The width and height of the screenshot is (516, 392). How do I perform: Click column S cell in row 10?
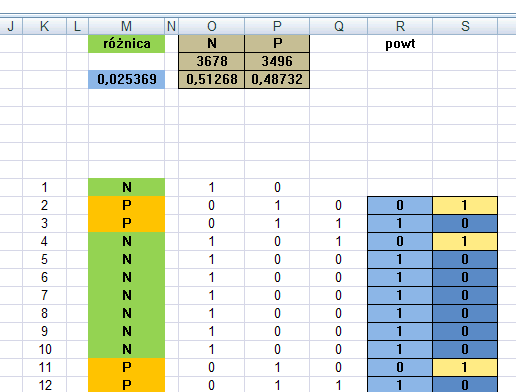click(x=465, y=349)
